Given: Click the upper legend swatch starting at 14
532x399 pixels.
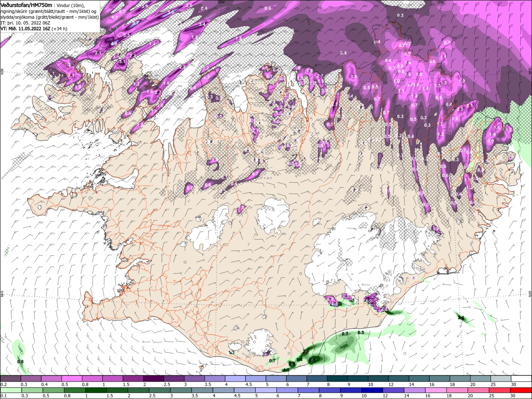Looking at the screenshot, I should (x=419, y=379).
